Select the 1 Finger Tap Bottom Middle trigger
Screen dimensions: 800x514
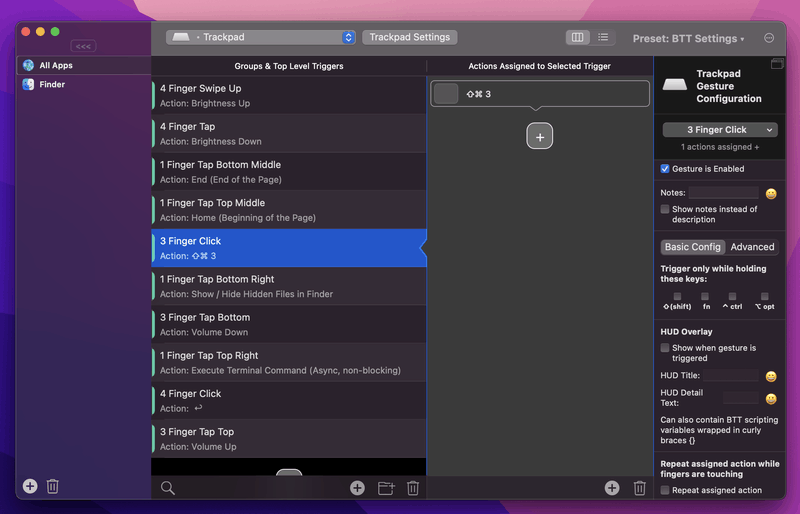[x=289, y=172]
